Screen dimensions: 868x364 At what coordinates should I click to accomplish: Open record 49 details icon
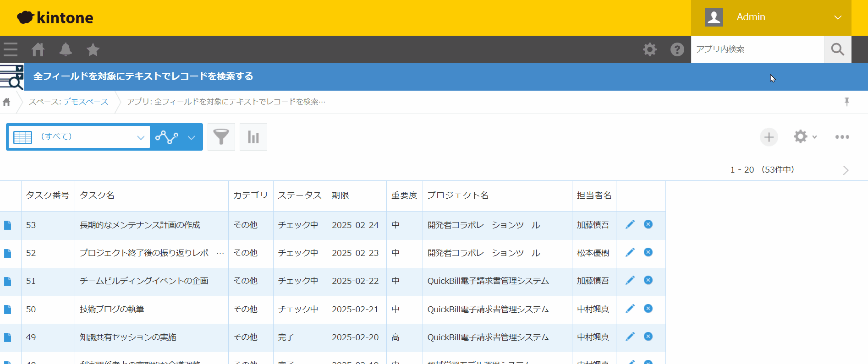(x=8, y=337)
